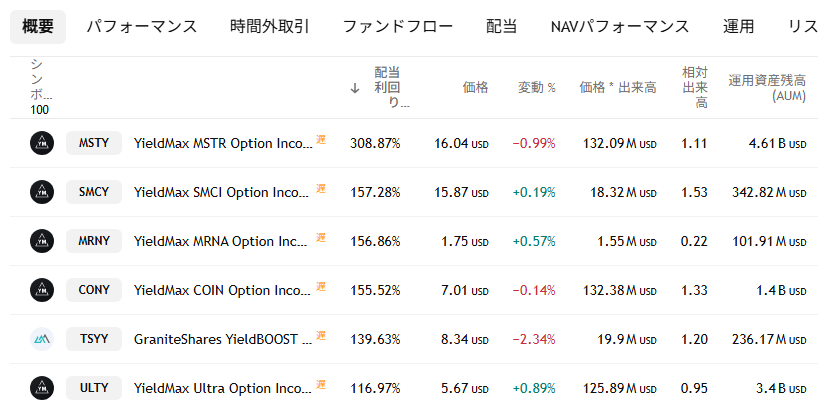Sort by 変動 % column header
This screenshot has height=411, width=818.
click(536, 88)
